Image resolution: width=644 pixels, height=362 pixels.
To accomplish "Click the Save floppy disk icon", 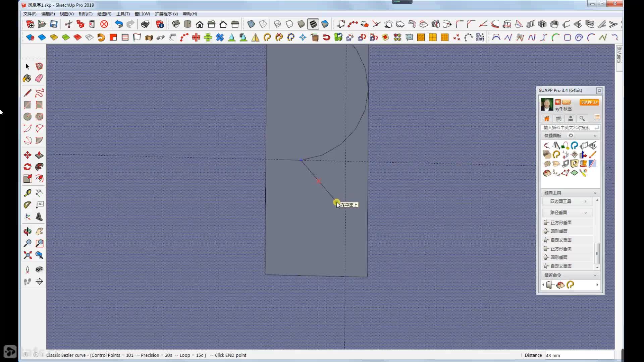I will 54,24.
